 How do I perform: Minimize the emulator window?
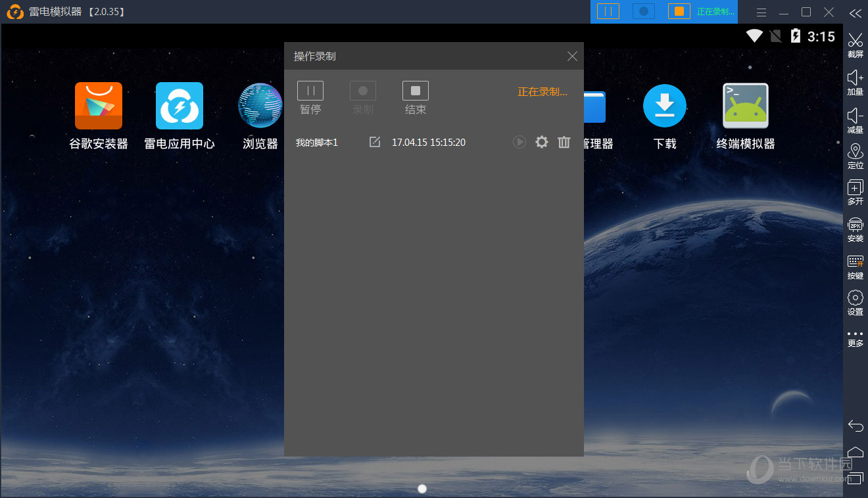[x=784, y=12]
